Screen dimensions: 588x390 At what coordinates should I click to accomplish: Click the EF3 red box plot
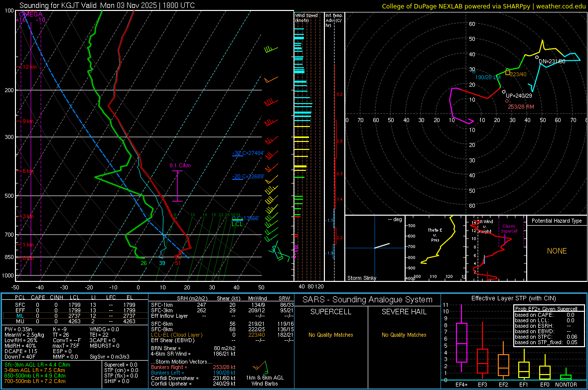point(482,352)
